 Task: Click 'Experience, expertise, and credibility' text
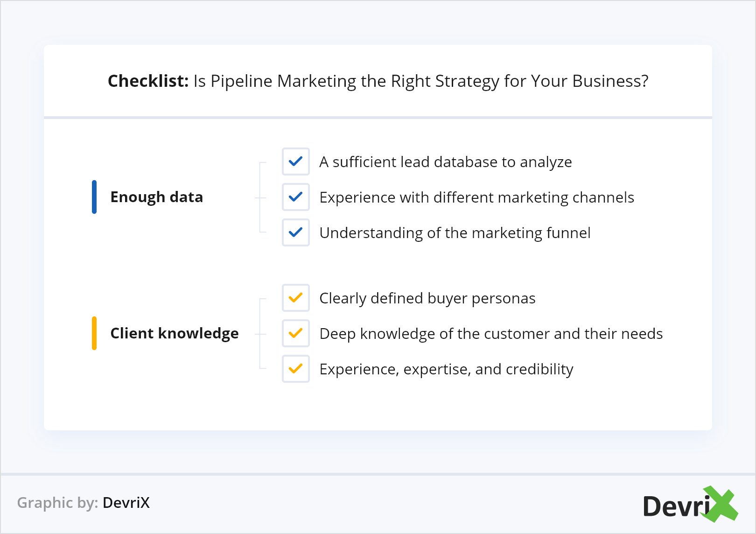coord(446,369)
